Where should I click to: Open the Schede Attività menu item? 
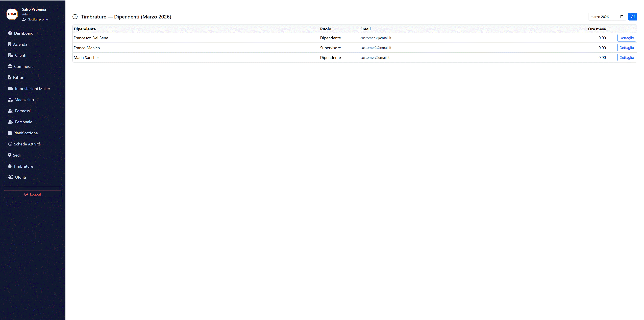click(27, 144)
